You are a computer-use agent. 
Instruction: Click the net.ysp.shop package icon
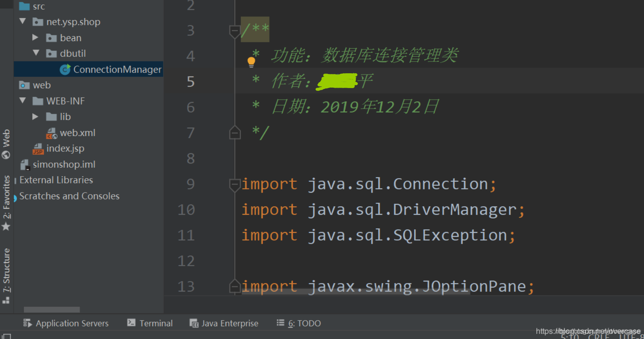click(x=38, y=22)
